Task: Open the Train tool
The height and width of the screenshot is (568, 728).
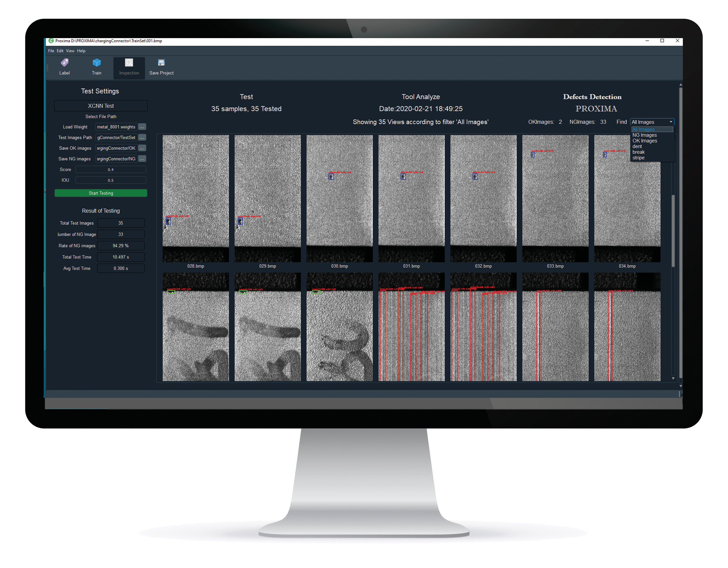Action: pos(97,67)
